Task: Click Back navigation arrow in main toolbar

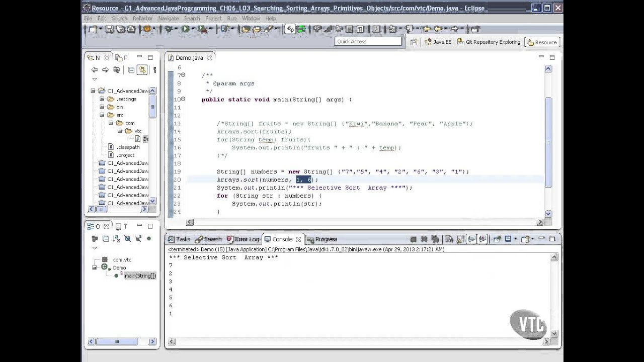Action: click(437, 29)
